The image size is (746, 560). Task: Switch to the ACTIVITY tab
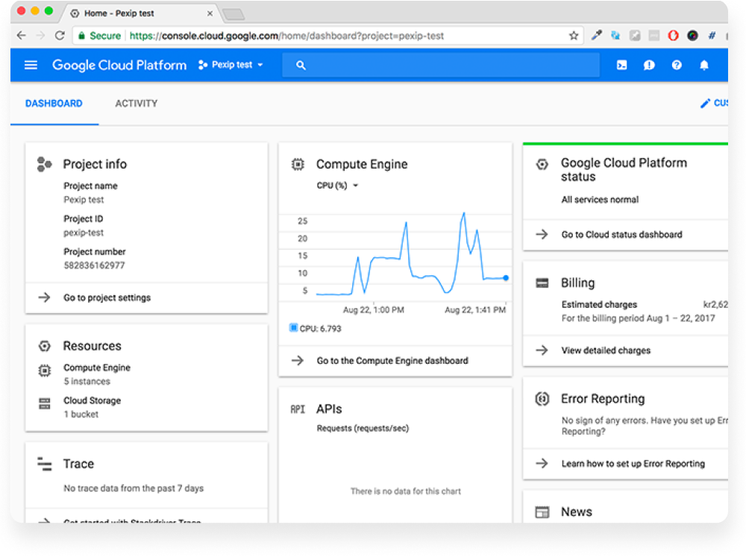click(136, 103)
